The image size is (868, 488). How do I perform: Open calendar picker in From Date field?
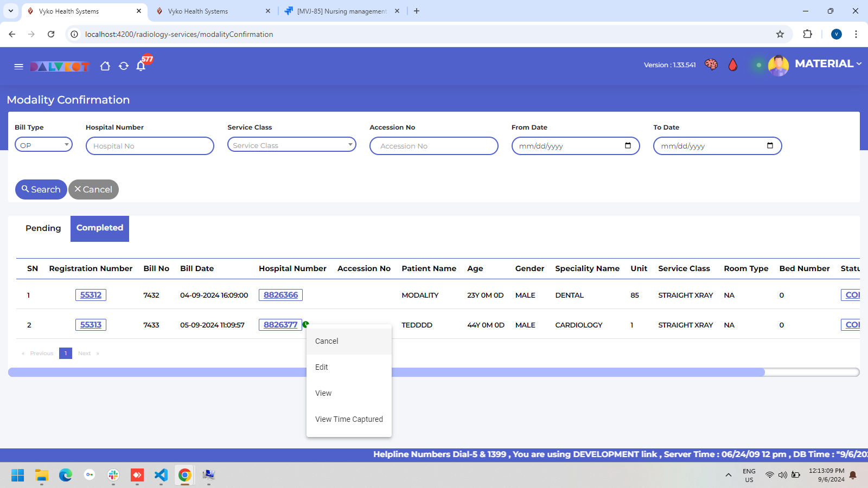[x=628, y=145]
